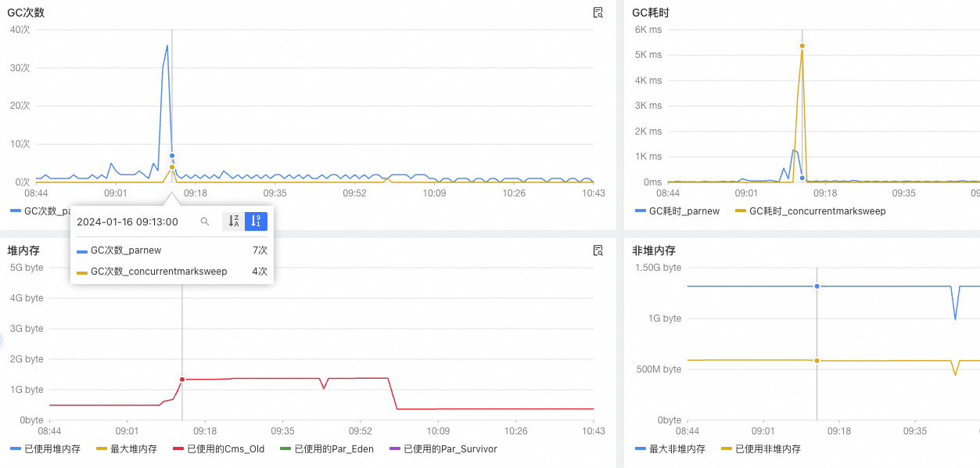The width and height of the screenshot is (980, 468).
Task: Sort tooltip entries by value descending
Action: 256,222
